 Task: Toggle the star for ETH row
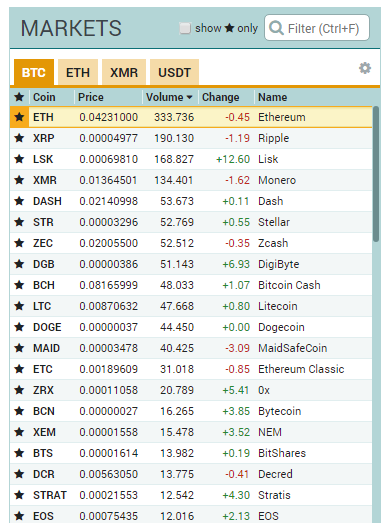19,117
